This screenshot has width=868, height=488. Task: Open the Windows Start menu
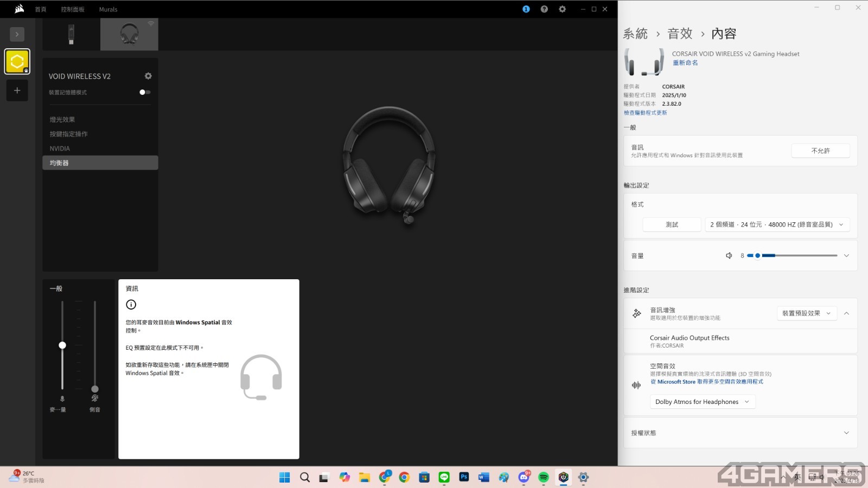pyautogui.click(x=284, y=477)
